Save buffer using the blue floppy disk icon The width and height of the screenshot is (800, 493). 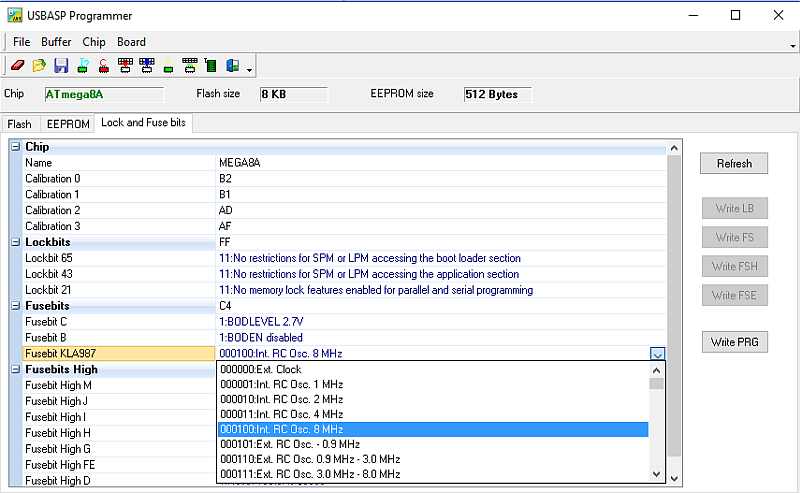point(61,65)
